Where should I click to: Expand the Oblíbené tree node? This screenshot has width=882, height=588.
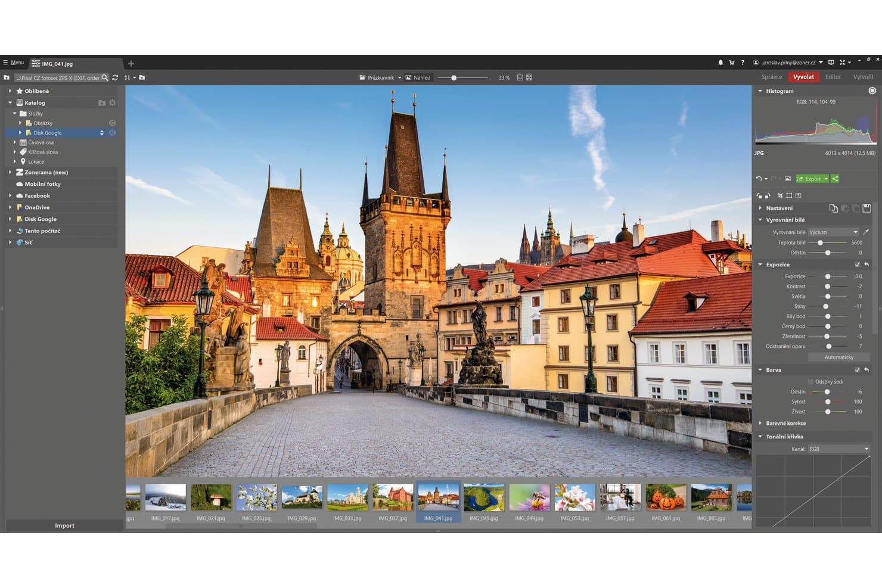[x=10, y=91]
